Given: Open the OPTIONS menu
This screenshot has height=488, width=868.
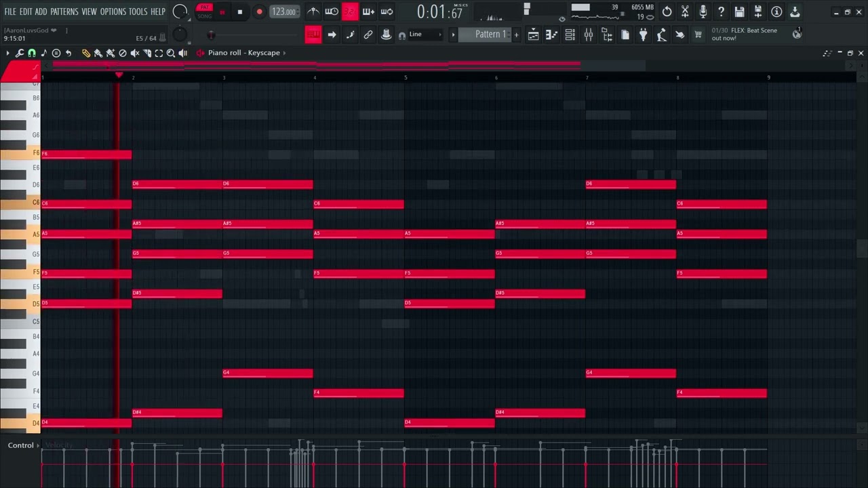Looking at the screenshot, I should click(113, 12).
